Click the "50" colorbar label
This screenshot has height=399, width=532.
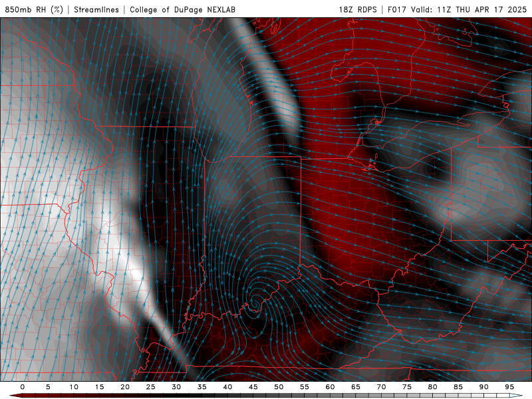(x=279, y=387)
